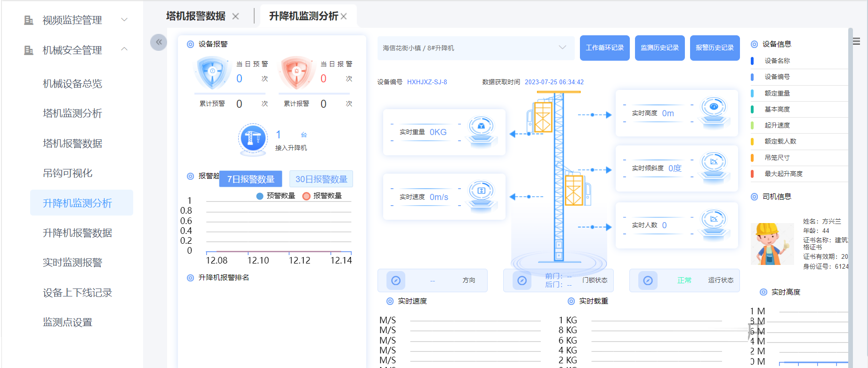Open the hamburger menu at top right
Screen dimensions: 868x368
(856, 41)
